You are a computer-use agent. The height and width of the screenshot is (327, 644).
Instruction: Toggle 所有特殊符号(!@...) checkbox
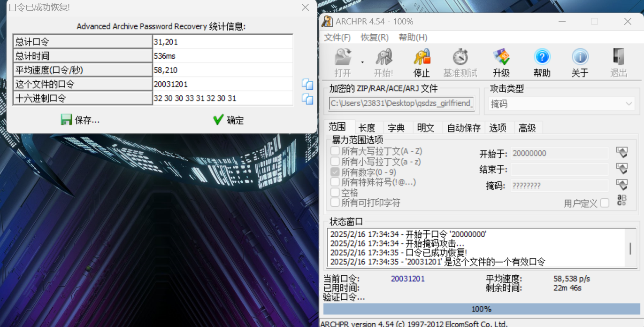(x=335, y=182)
